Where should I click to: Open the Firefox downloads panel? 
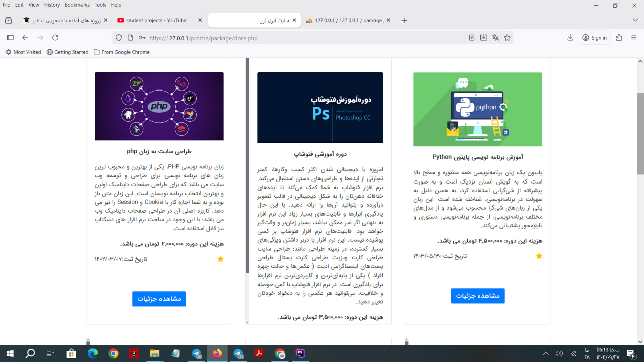point(570,38)
